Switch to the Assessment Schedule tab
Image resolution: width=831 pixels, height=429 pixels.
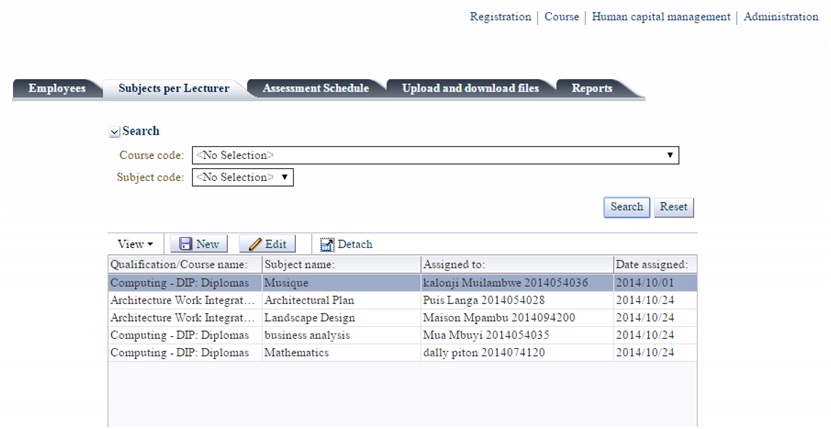click(315, 88)
